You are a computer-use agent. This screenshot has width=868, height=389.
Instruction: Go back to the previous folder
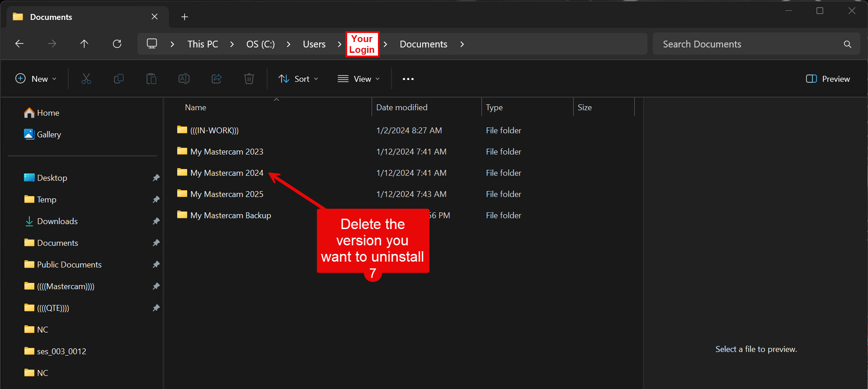pyautogui.click(x=19, y=44)
